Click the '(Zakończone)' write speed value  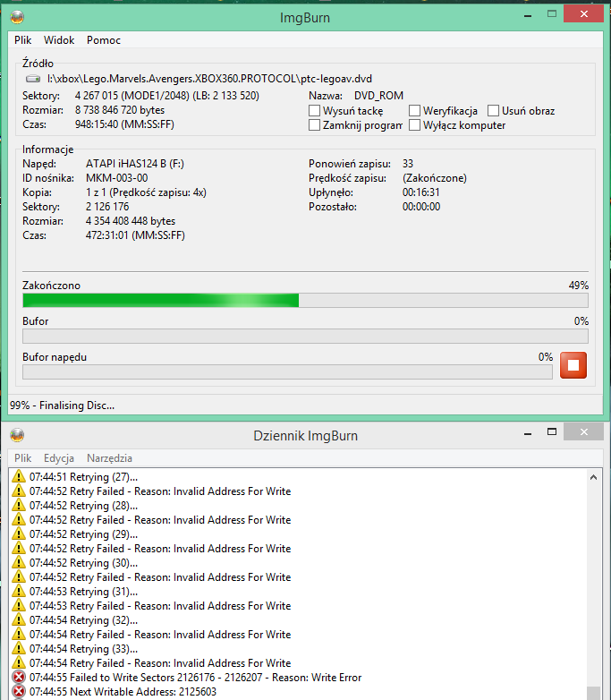pyautogui.click(x=435, y=178)
